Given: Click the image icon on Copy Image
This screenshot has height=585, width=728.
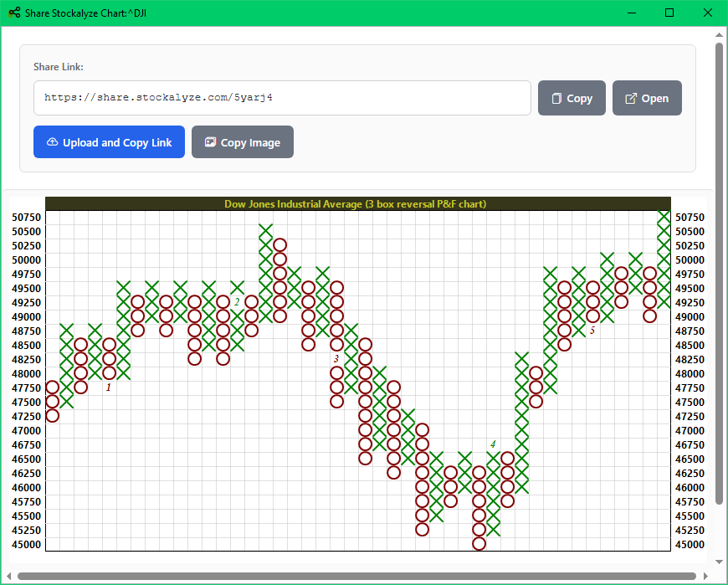Looking at the screenshot, I should (210, 142).
